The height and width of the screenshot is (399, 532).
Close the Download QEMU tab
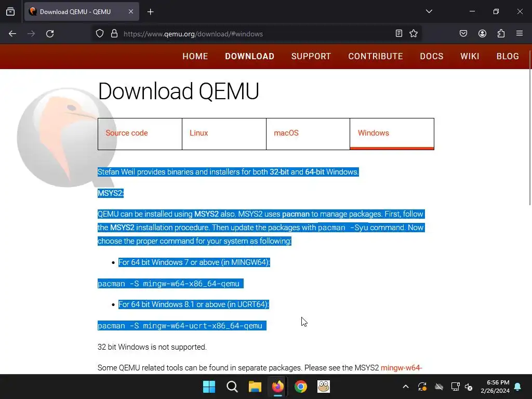tap(131, 11)
